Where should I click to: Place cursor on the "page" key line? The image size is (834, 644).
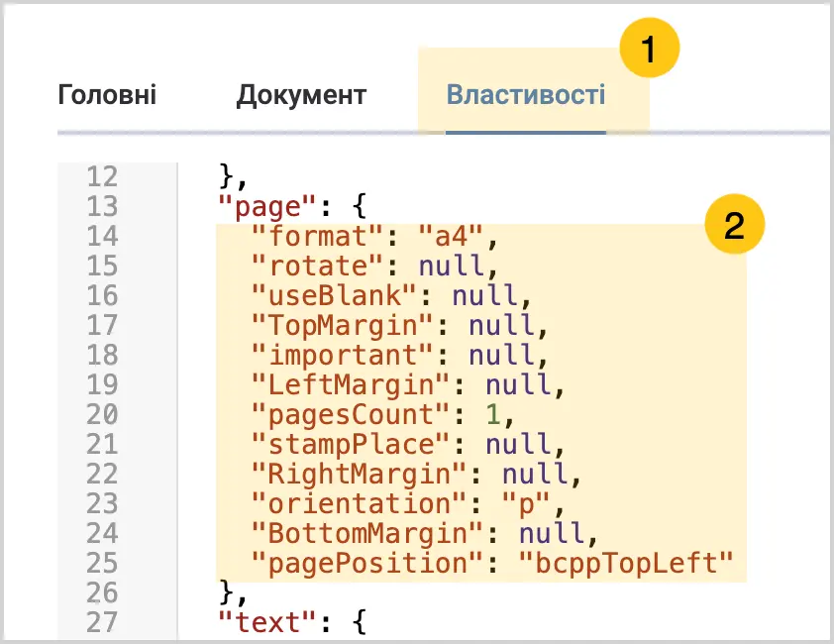click(292, 206)
